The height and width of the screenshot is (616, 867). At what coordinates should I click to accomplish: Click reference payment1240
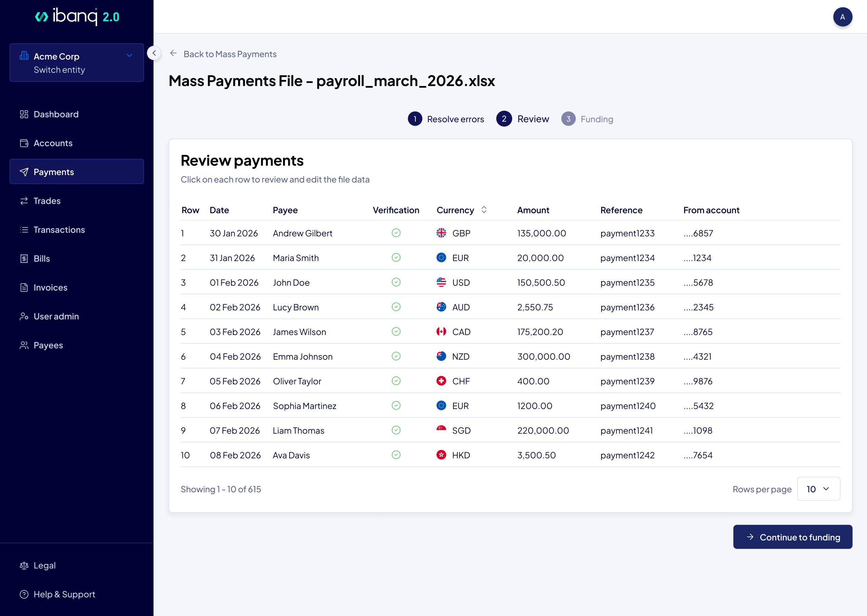pyautogui.click(x=628, y=406)
